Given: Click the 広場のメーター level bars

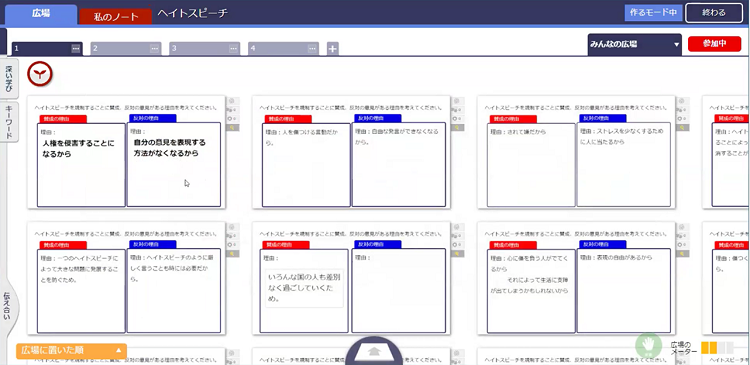Looking at the screenshot, I should (x=717, y=348).
